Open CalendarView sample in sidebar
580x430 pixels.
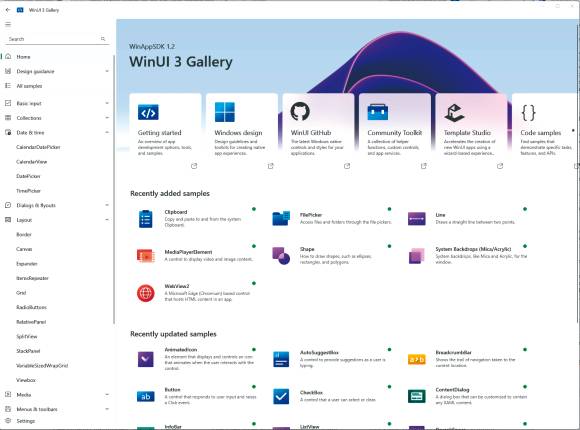coord(31,162)
